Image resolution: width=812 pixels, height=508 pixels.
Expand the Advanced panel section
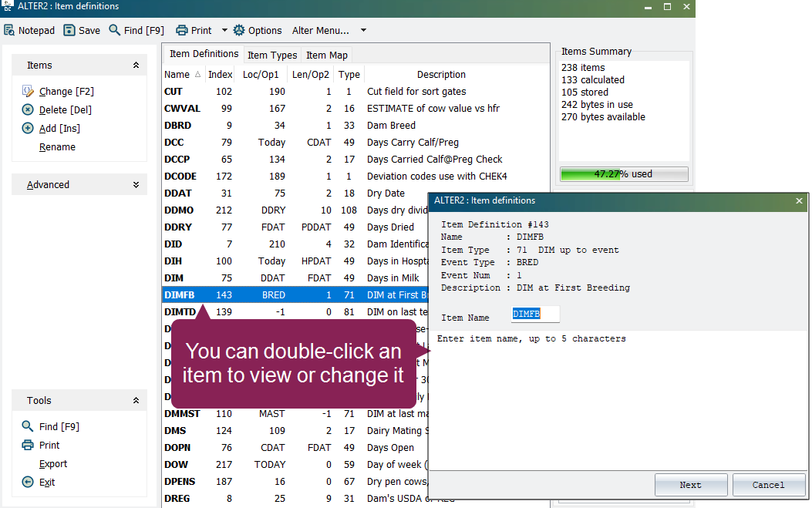[136, 185]
